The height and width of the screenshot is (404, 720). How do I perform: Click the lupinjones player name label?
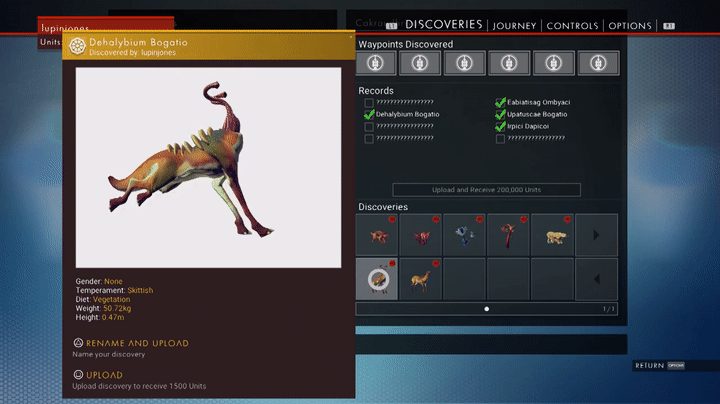coord(65,28)
